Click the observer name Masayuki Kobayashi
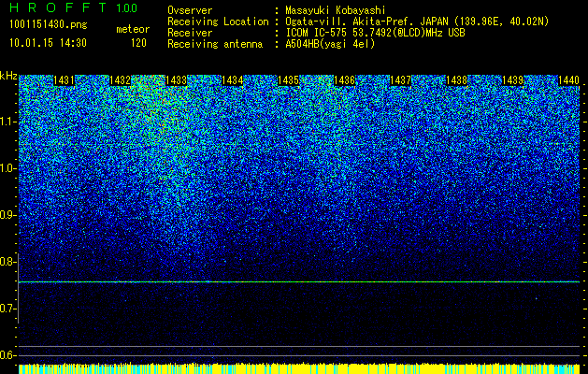Image resolution: width=588 pixels, height=374 pixels. pos(336,11)
